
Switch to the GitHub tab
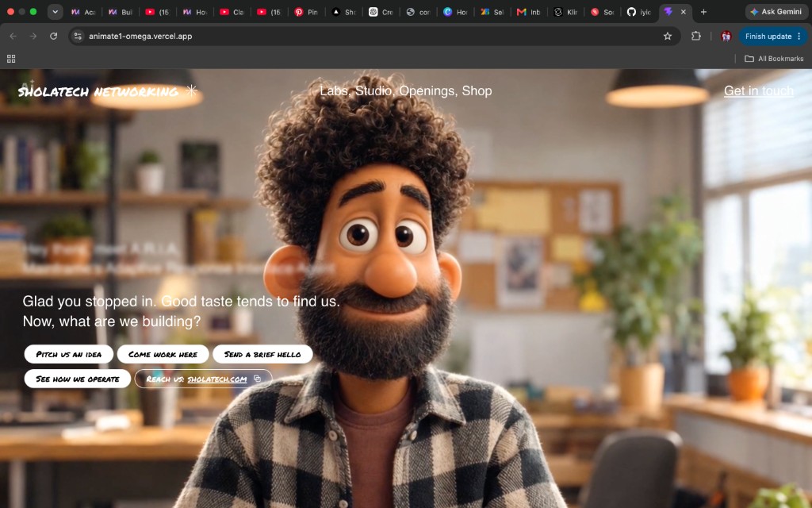pos(638,12)
